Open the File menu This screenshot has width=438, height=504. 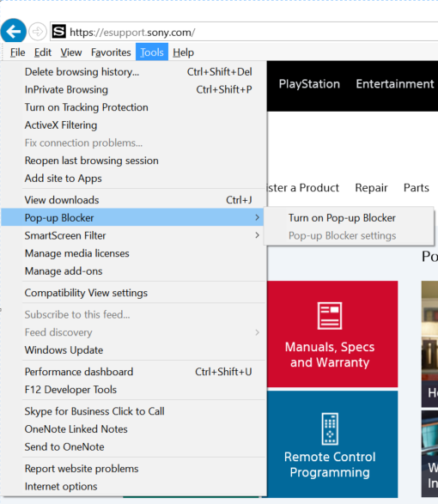tap(17, 52)
